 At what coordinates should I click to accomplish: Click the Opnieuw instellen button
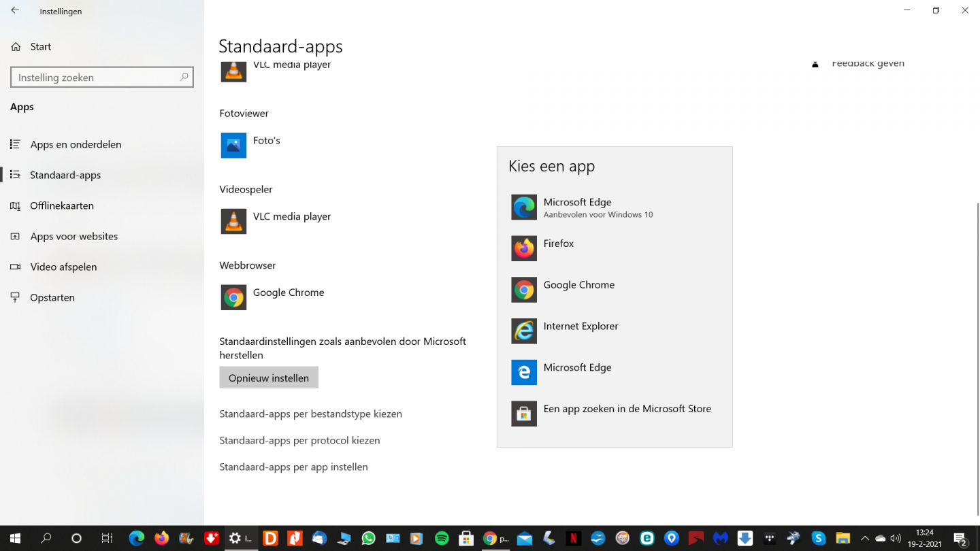pos(269,378)
